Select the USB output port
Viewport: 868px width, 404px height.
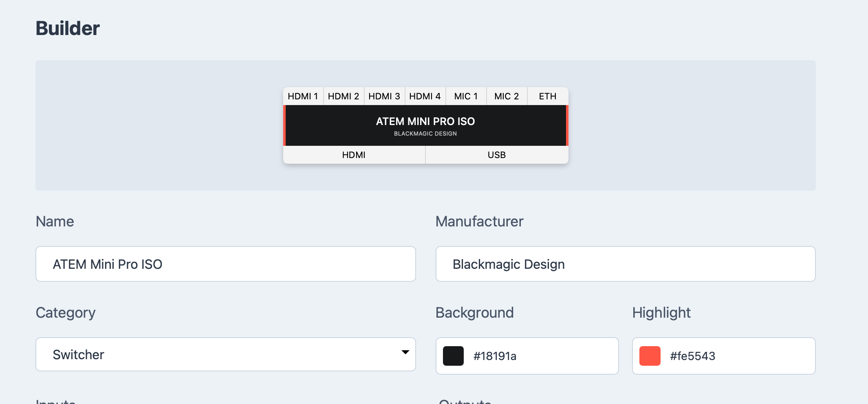497,155
